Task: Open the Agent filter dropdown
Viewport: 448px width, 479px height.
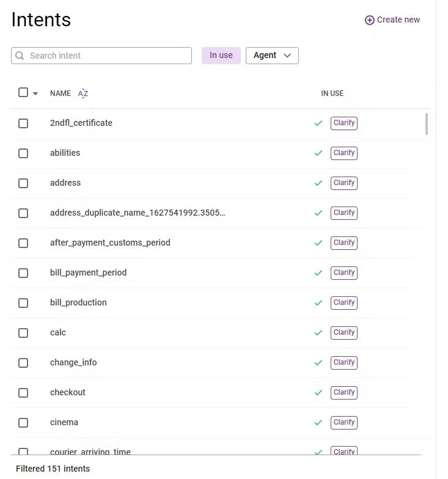Action: (x=272, y=56)
